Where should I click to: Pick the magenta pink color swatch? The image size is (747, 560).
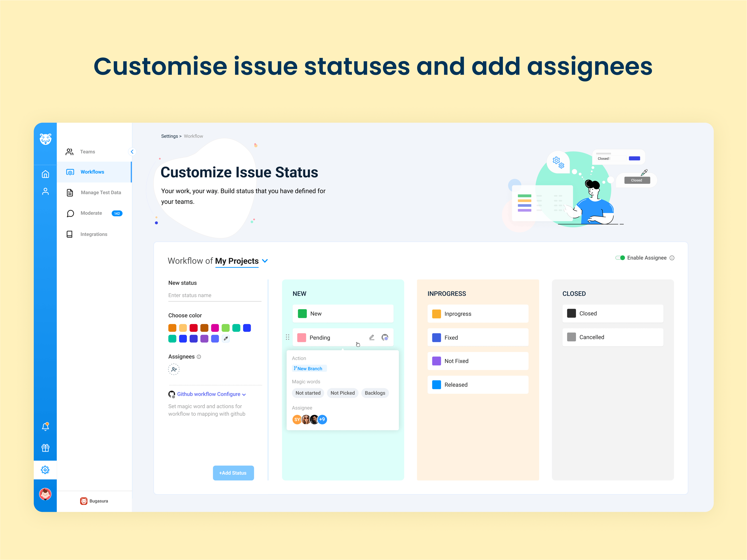click(215, 328)
